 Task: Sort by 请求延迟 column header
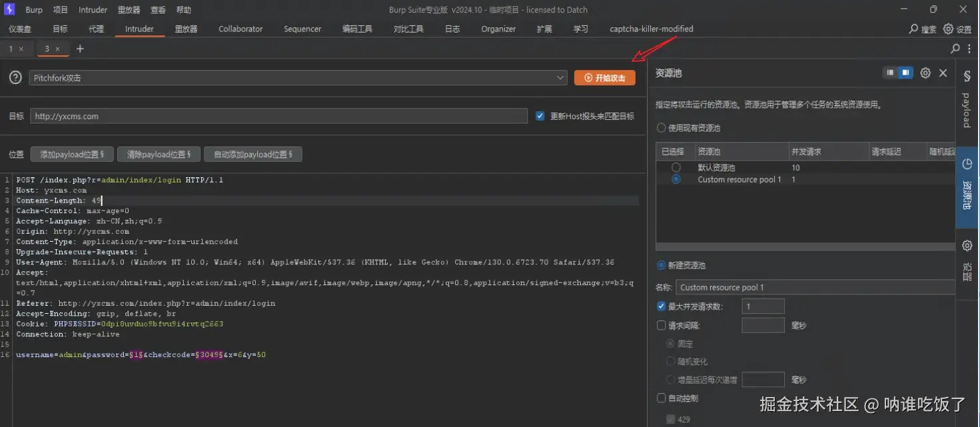[897, 152]
